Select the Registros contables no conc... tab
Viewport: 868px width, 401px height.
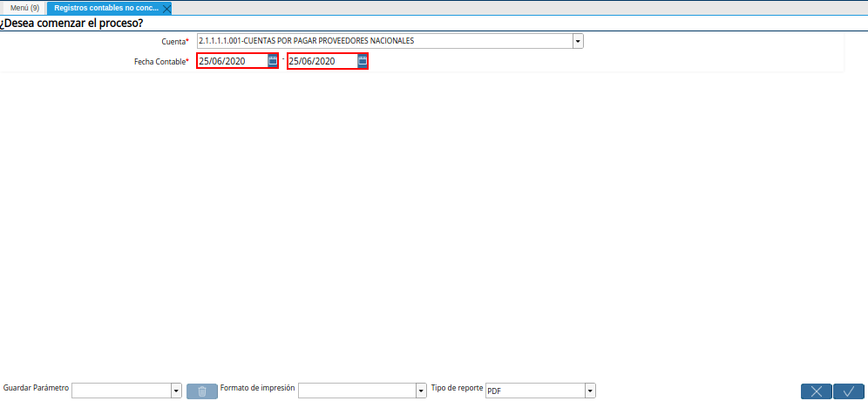106,9
